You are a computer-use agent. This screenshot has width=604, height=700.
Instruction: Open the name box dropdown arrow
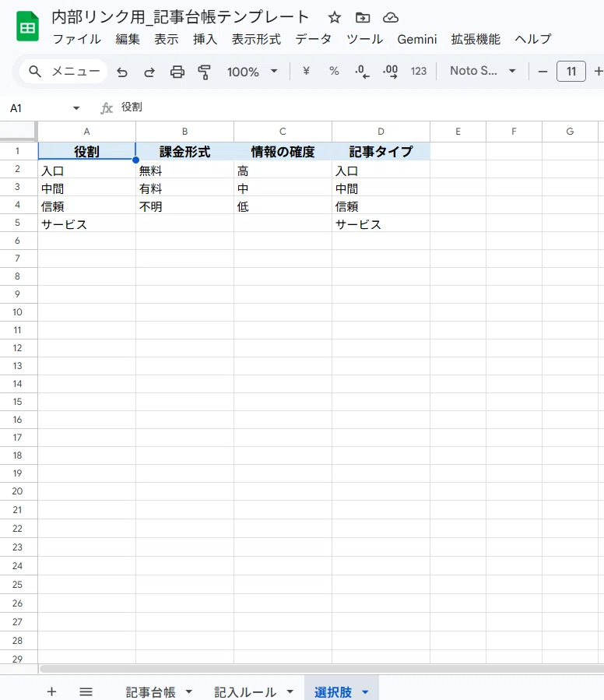pyautogui.click(x=76, y=108)
